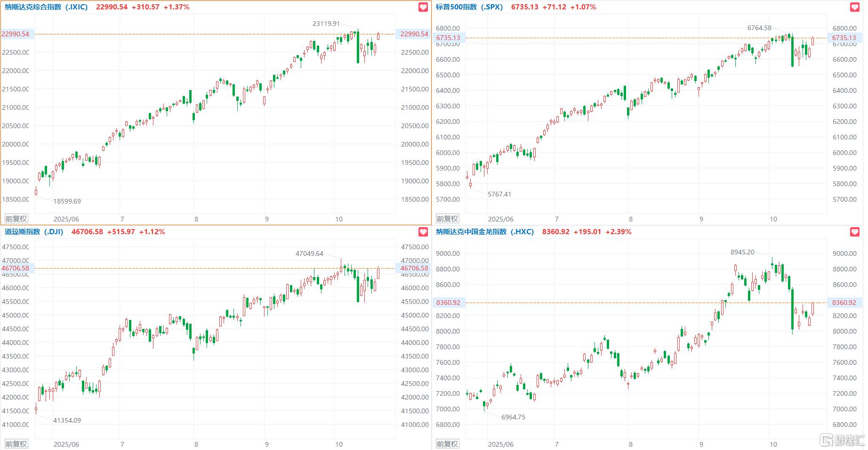This screenshot has height=450, width=868.
Task: Open the 道琼斯指数 (.DJI) title
Action: [34, 232]
